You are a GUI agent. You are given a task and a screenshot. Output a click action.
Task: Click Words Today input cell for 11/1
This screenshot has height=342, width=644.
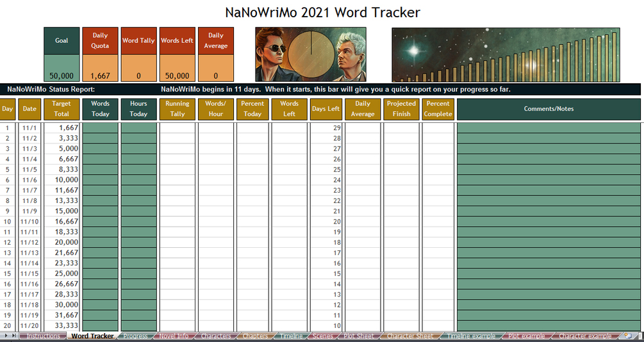pos(100,127)
